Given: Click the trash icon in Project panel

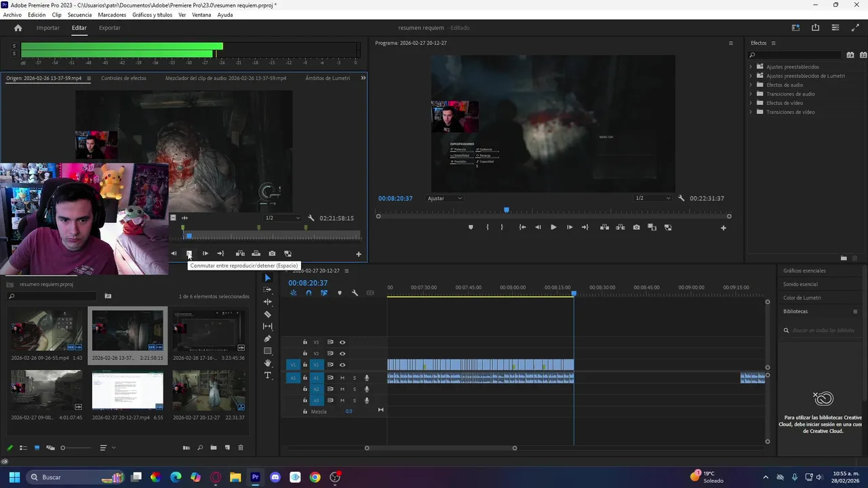Looking at the screenshot, I should 240,447.
